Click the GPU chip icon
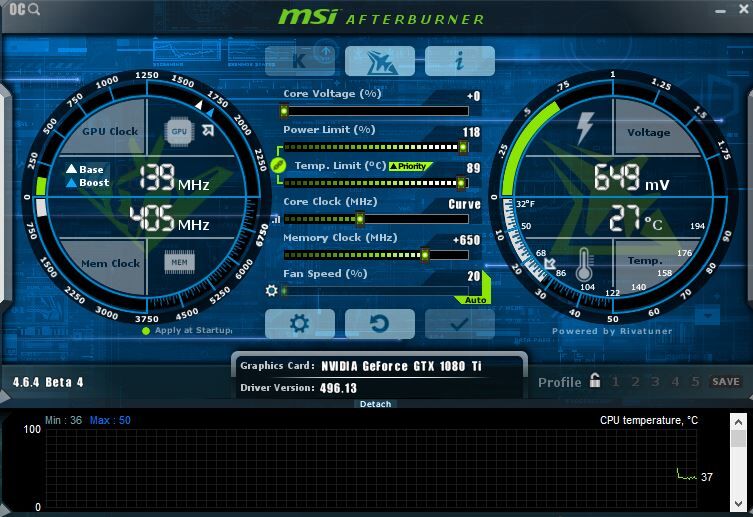This screenshot has width=753, height=517. pos(179,131)
